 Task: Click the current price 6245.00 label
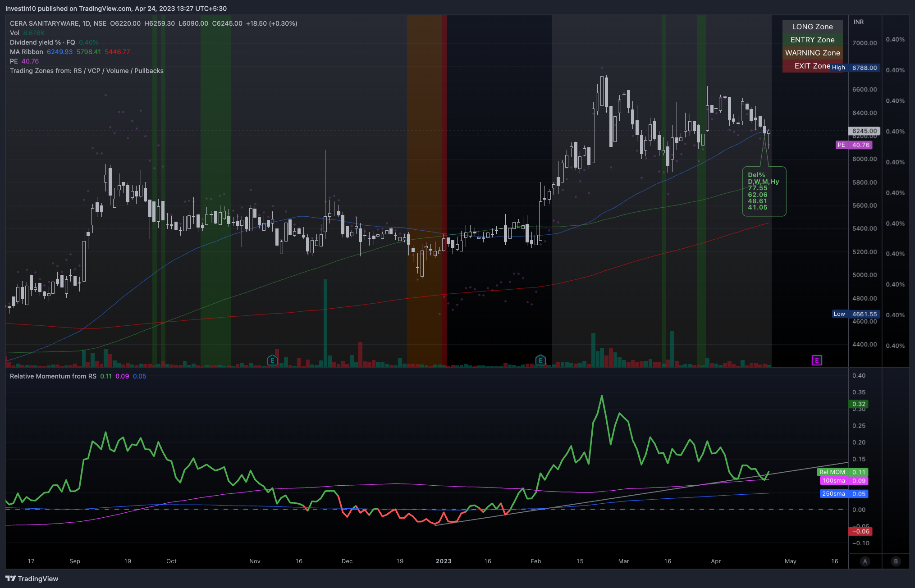pyautogui.click(x=864, y=131)
